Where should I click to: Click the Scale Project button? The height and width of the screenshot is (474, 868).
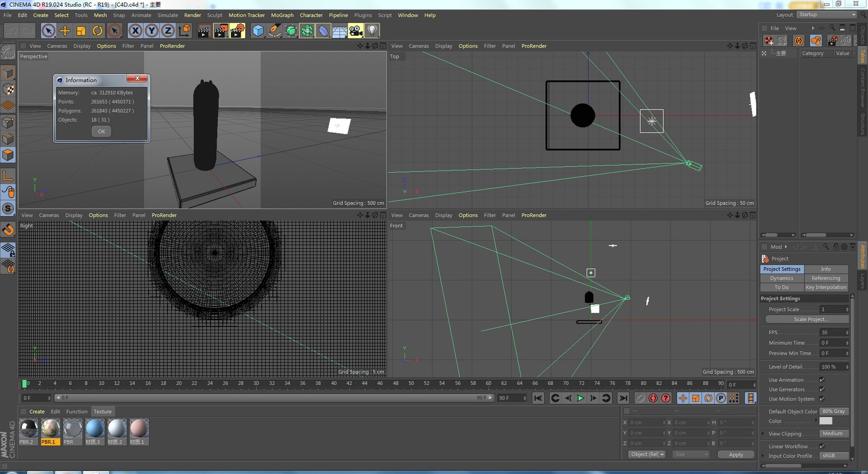click(x=807, y=319)
